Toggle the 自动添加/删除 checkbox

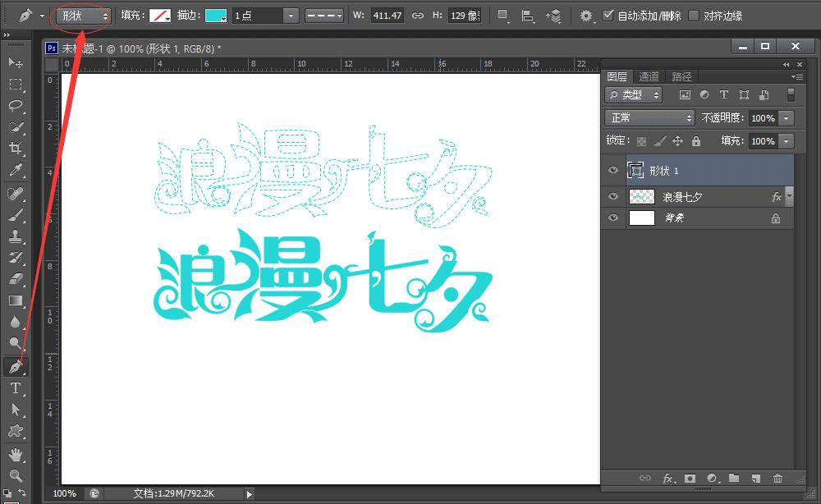609,15
